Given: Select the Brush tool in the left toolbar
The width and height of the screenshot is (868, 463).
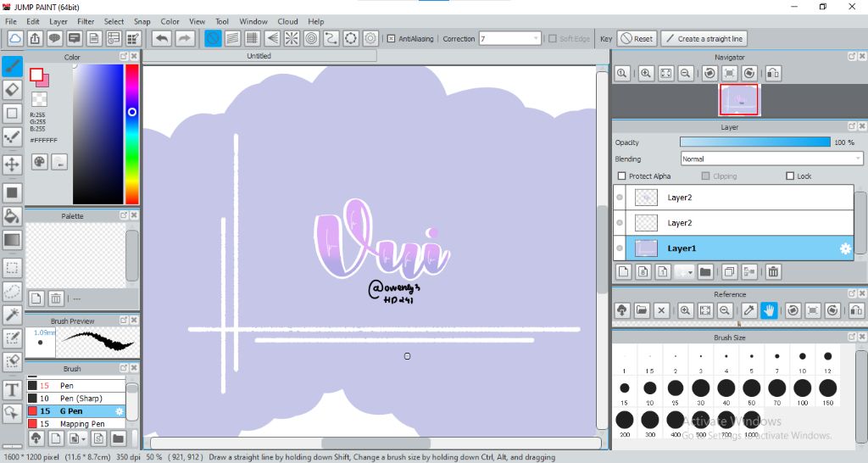Looking at the screenshot, I should tap(12, 66).
